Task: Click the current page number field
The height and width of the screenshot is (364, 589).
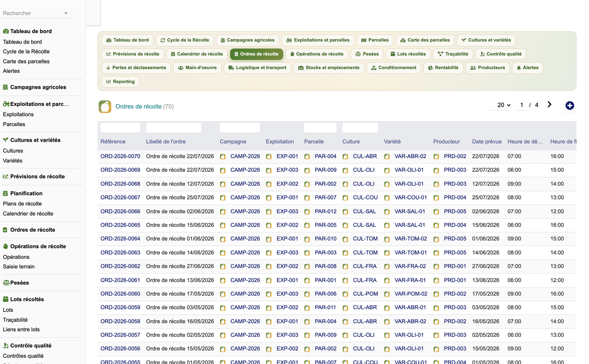Action: pos(522,105)
